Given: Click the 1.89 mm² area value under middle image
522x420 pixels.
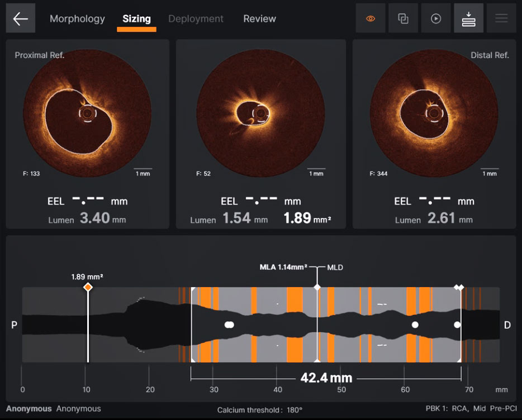Looking at the screenshot, I should tap(307, 218).
